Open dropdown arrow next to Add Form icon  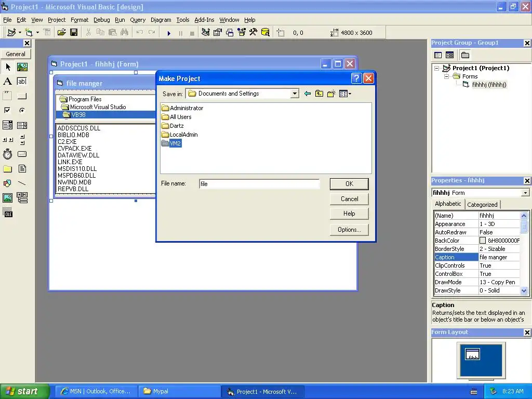37,32
